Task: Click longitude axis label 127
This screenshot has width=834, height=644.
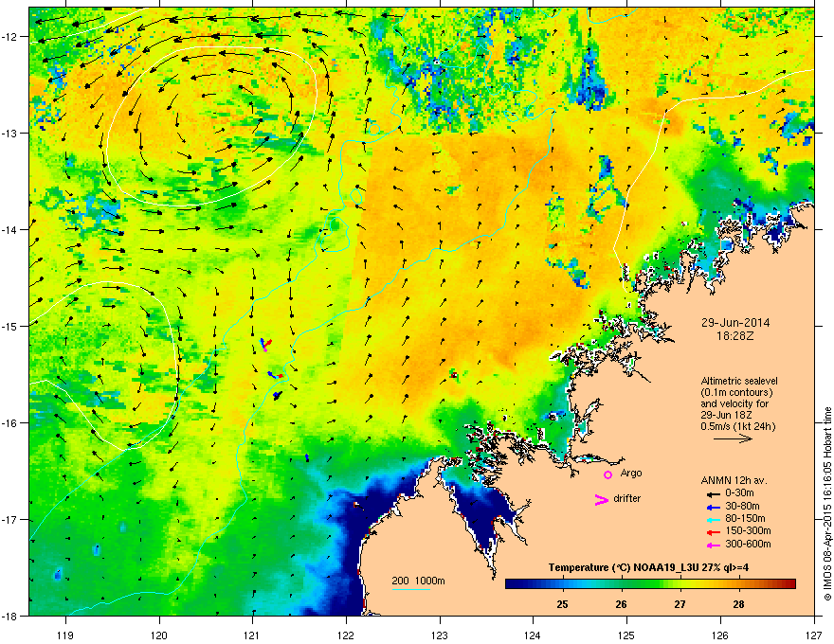Action: click(x=814, y=635)
